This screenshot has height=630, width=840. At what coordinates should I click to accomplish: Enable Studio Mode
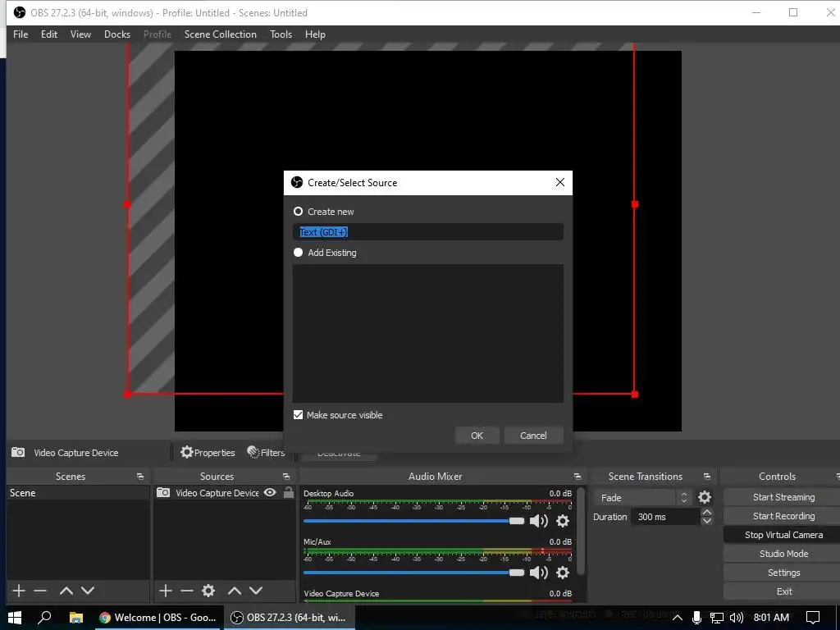[x=783, y=554]
